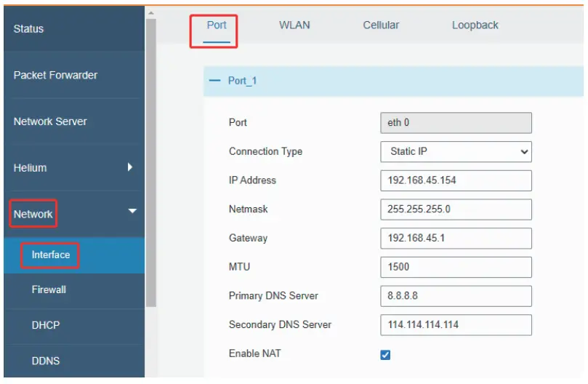Click the Port_1 section header title
The height and width of the screenshot is (384, 588).
tap(242, 81)
